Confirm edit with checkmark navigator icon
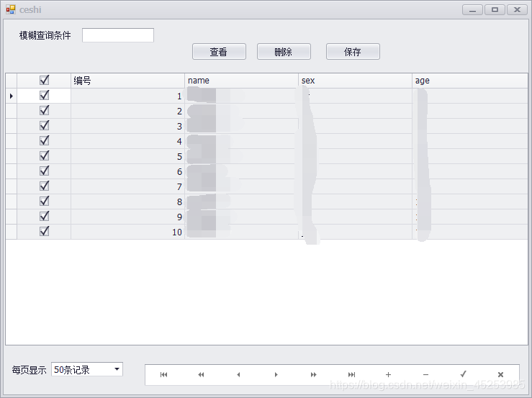This screenshot has width=532, height=398. point(463,374)
